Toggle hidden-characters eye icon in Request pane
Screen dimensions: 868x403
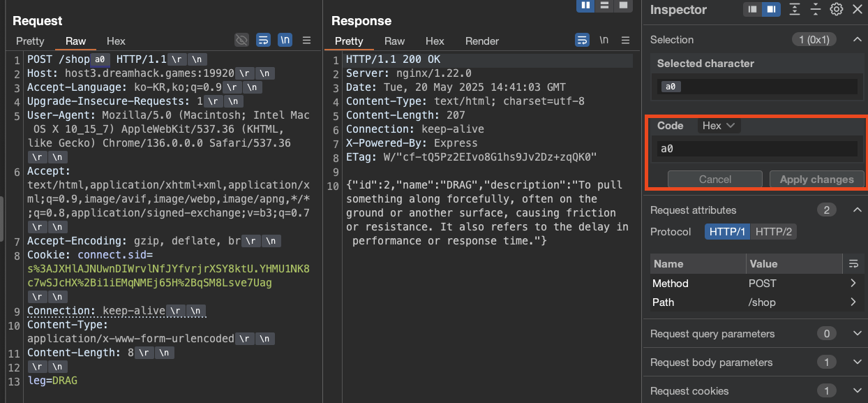(x=242, y=41)
